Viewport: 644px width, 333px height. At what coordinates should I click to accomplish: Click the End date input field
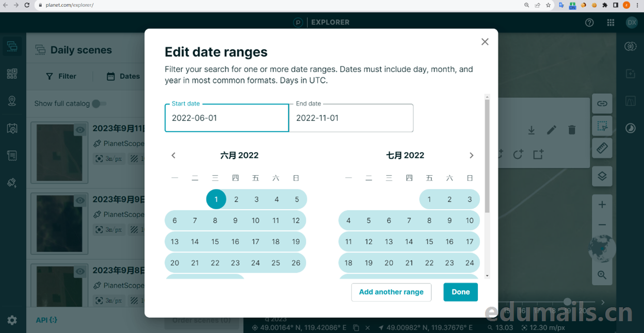click(x=351, y=118)
